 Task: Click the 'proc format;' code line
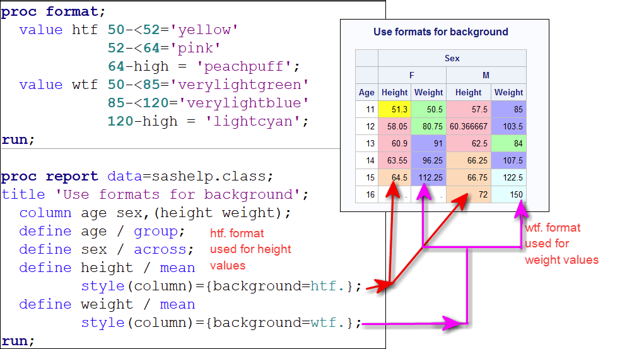[x=53, y=11]
